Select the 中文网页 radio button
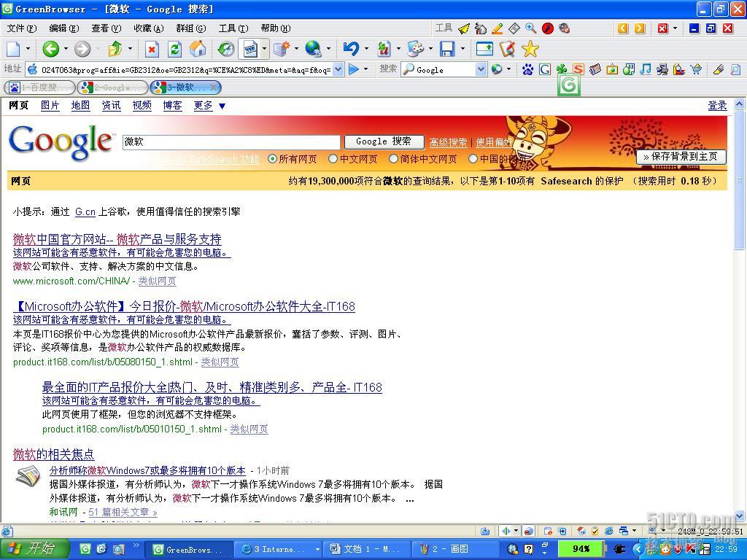The width and height of the screenshot is (747, 560). click(x=333, y=159)
